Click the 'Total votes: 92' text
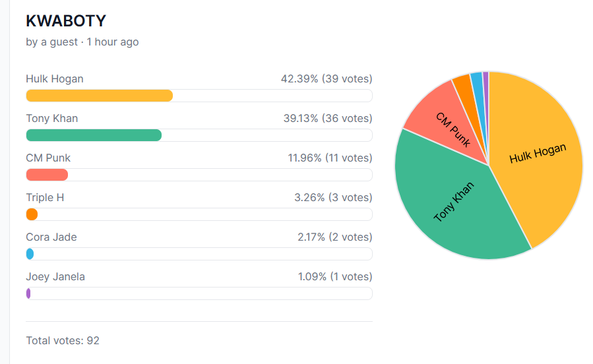The image size is (593, 364). pyautogui.click(x=63, y=341)
